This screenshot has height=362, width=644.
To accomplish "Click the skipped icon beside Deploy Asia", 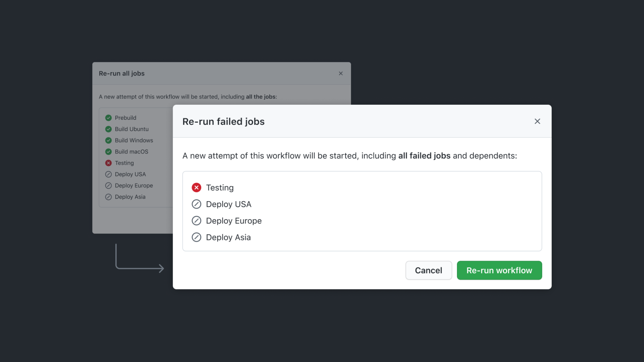I will pyautogui.click(x=197, y=237).
